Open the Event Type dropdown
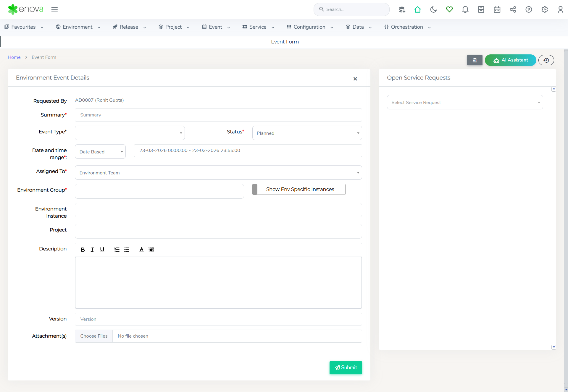 130,133
